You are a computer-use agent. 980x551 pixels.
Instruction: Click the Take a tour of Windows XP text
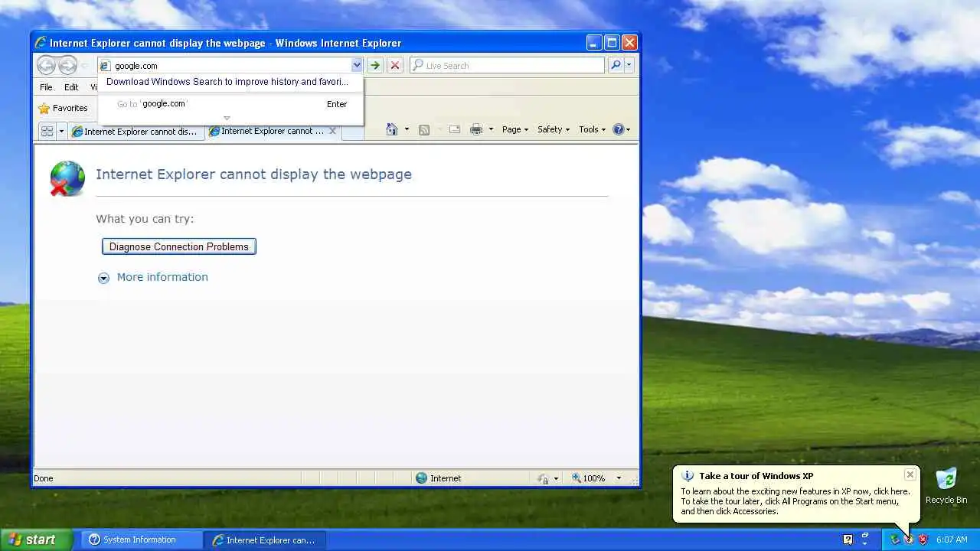coord(756,476)
